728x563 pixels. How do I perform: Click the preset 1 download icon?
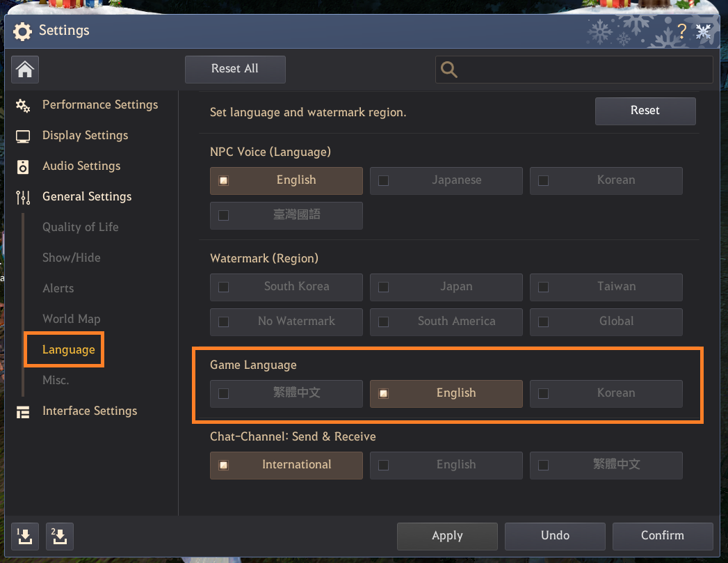point(25,537)
